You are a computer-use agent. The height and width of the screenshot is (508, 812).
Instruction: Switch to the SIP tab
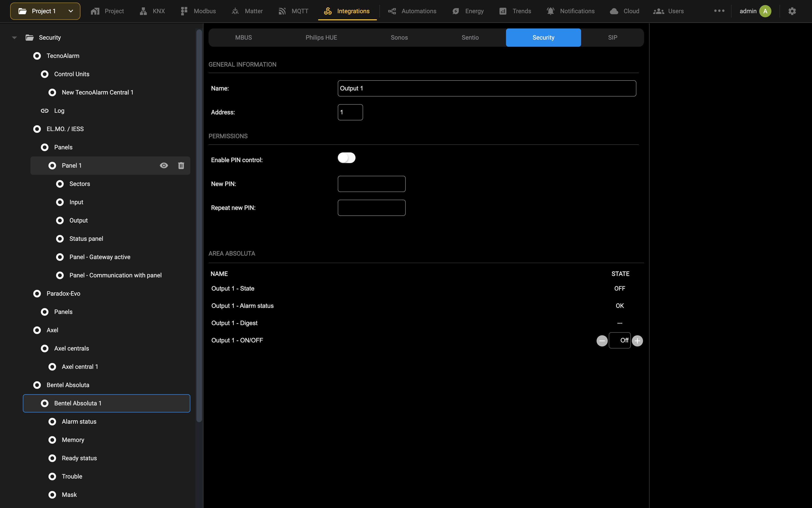tap(612, 38)
